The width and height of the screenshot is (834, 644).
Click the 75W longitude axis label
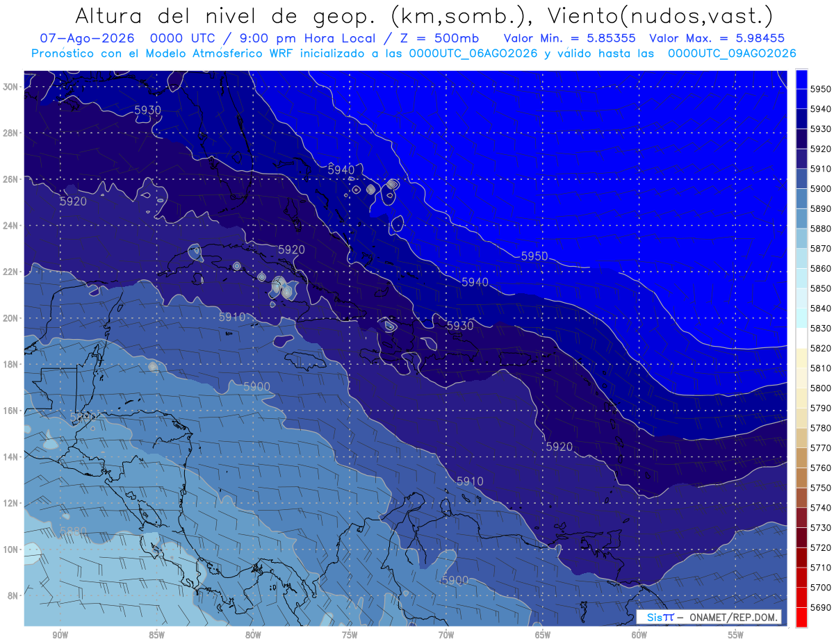coord(350,635)
